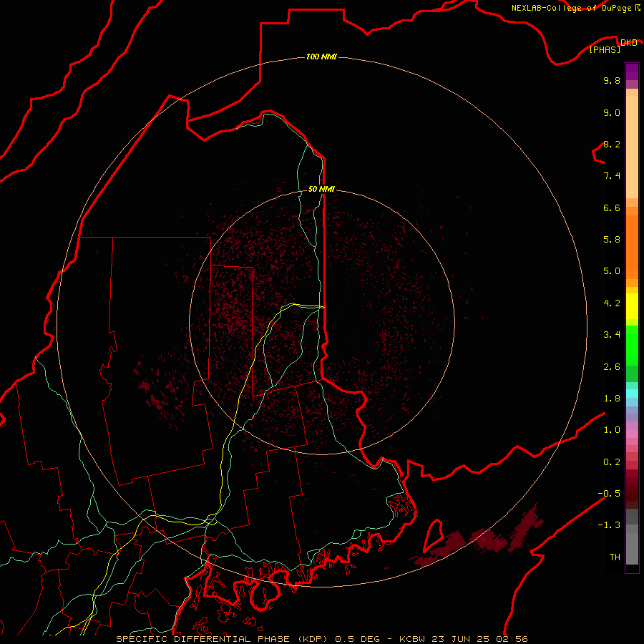Screen dimensions: 644x644
Task: Pick the bright green band of the color scale
Action: click(x=632, y=345)
